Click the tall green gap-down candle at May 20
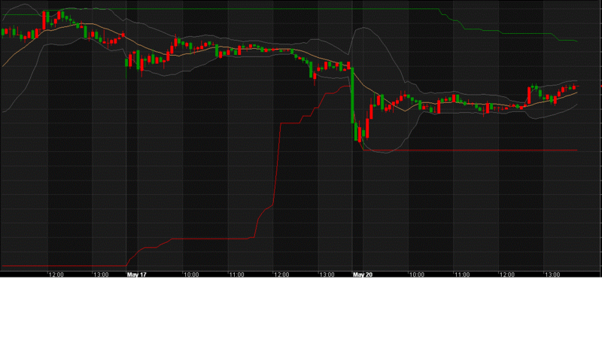Viewport: 602px width, 364px height. (x=352, y=96)
